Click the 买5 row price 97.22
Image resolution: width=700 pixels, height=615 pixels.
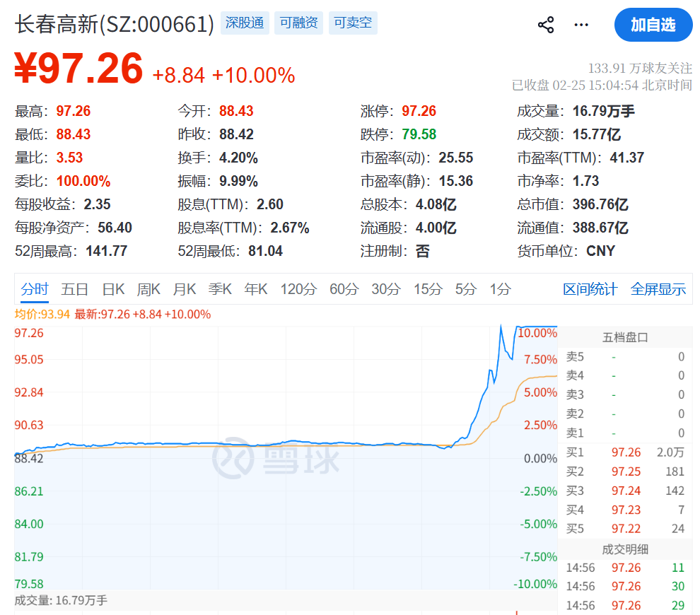click(626, 529)
